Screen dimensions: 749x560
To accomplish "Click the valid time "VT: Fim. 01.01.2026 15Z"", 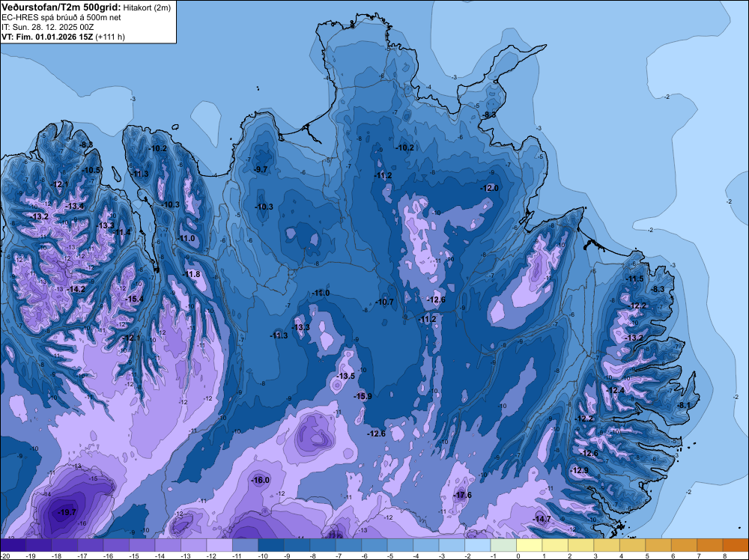I will 47,37.
